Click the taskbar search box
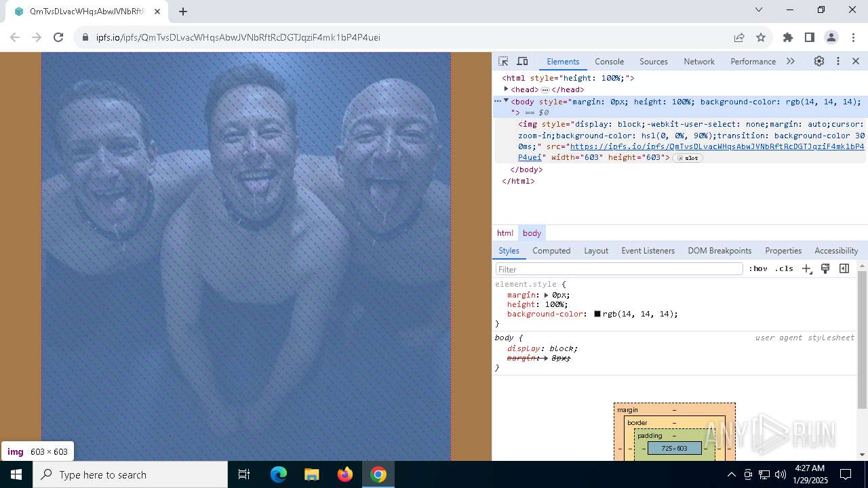The image size is (868, 488). click(x=130, y=474)
